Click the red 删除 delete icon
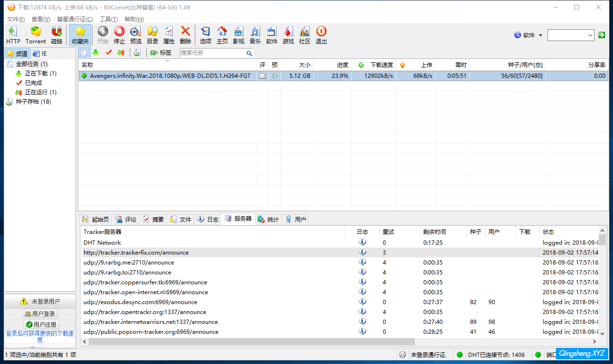The image size is (613, 364). coord(185,35)
